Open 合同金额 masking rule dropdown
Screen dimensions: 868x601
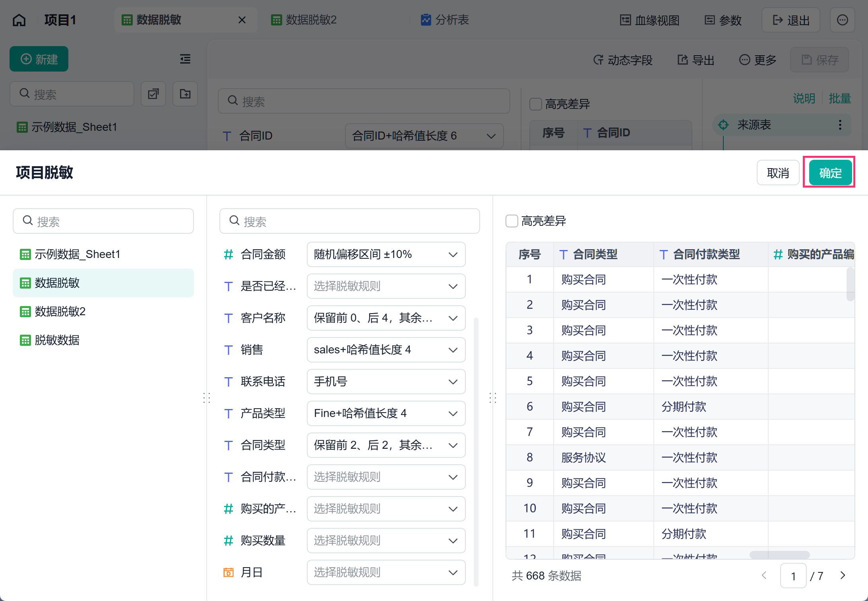tap(386, 254)
